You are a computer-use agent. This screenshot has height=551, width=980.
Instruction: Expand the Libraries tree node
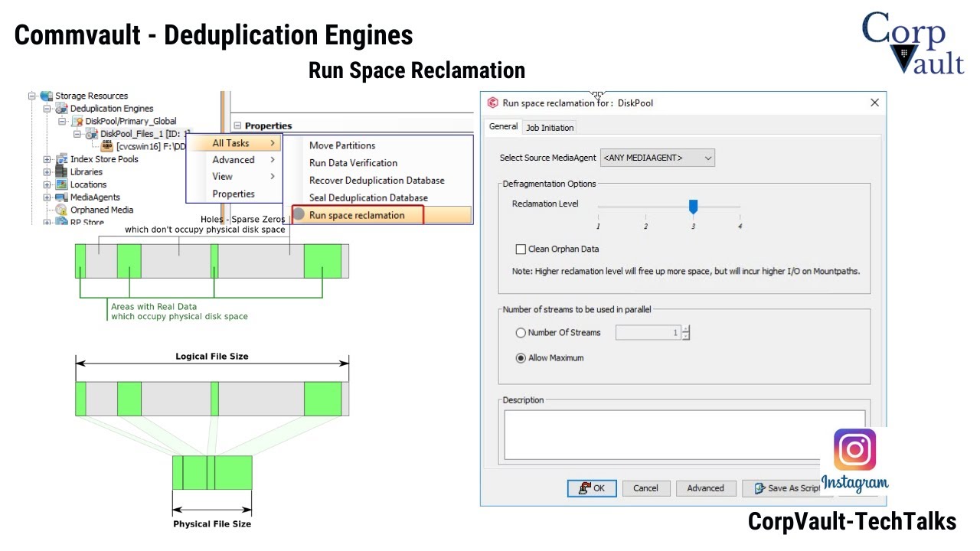(x=47, y=172)
